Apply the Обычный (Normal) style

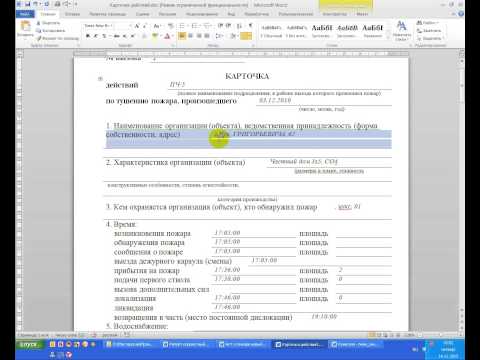tap(271, 31)
